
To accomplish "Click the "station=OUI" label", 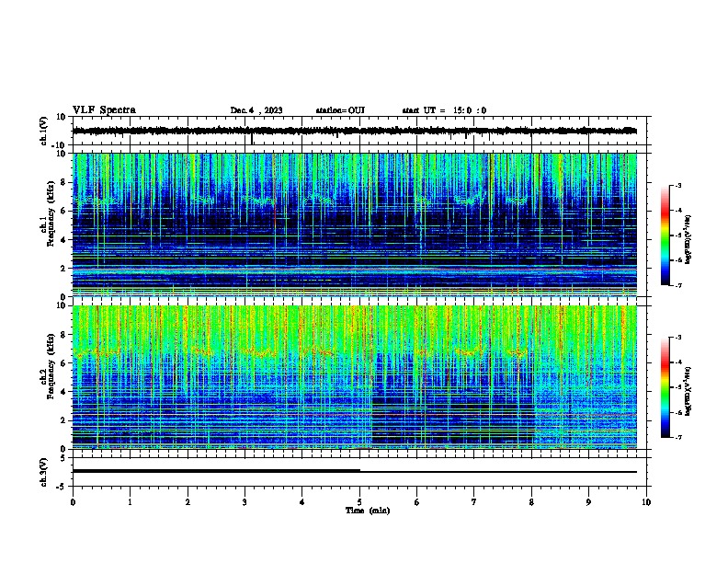I will click(340, 110).
